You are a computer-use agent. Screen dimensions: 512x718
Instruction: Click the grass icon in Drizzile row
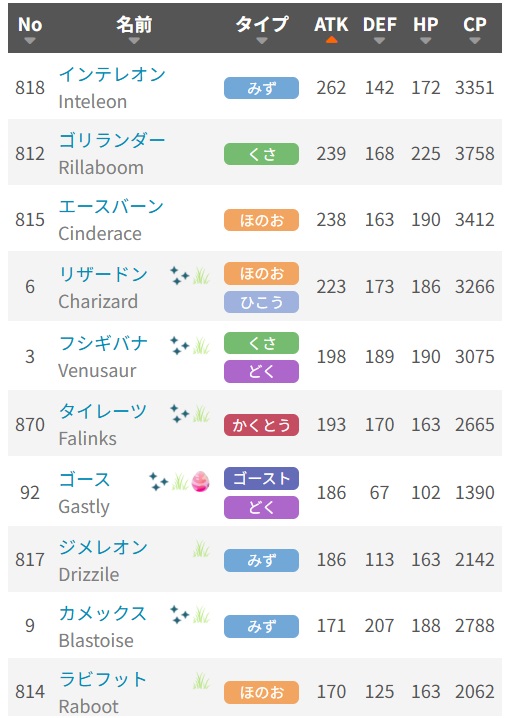(202, 548)
